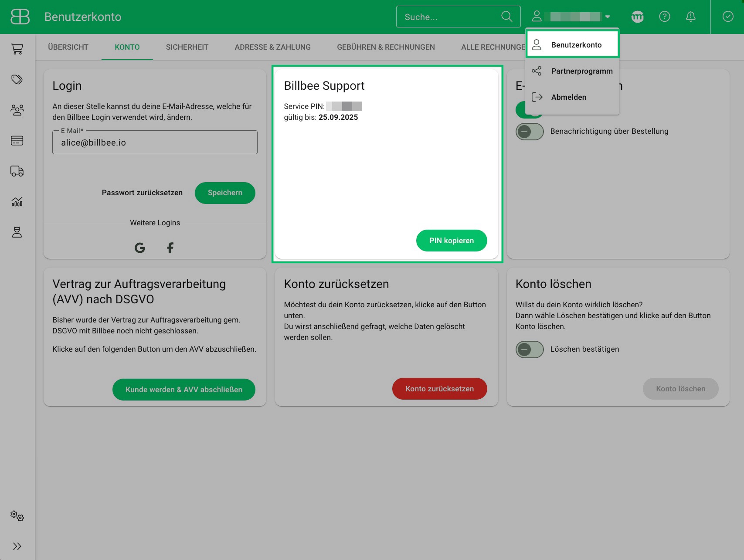Focus the E-Mail input field

155,143
